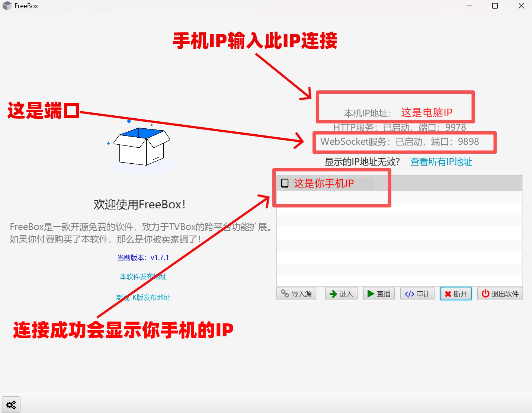Click the 进入 enter button

coord(341,294)
